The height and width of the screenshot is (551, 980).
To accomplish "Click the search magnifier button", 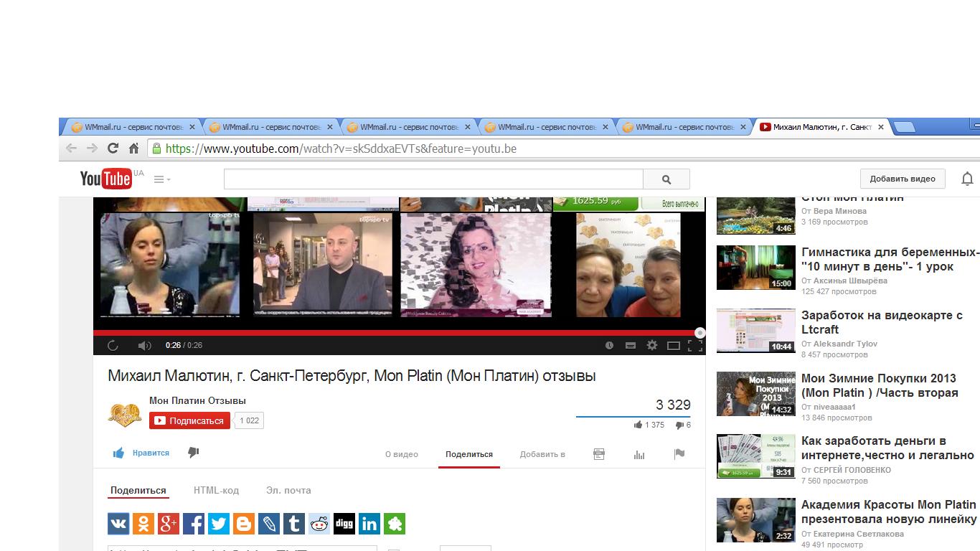I will 666,179.
